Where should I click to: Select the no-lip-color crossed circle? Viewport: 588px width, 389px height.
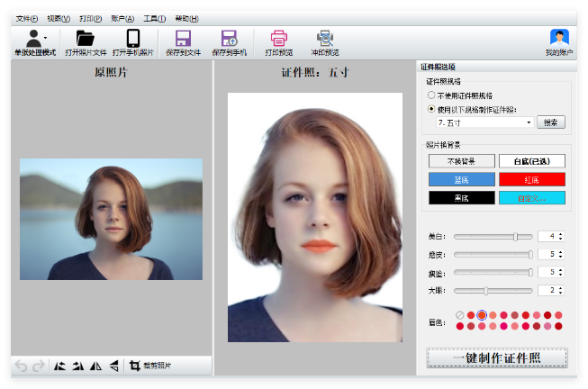click(460, 315)
